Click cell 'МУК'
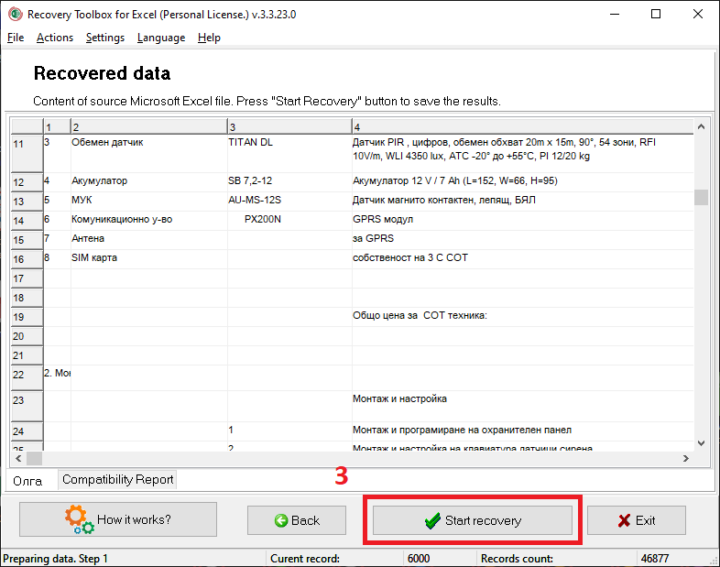The height and width of the screenshot is (567, 720). (x=149, y=201)
